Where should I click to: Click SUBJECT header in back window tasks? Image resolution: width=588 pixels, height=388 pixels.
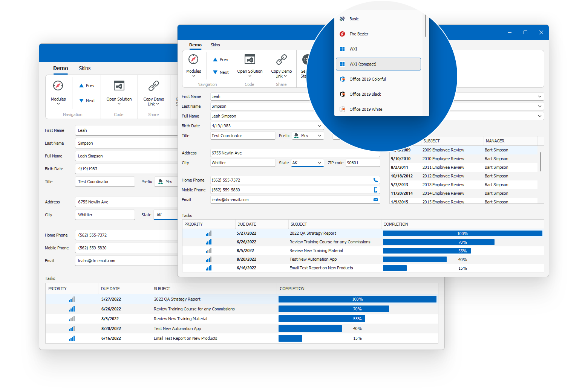click(214, 289)
